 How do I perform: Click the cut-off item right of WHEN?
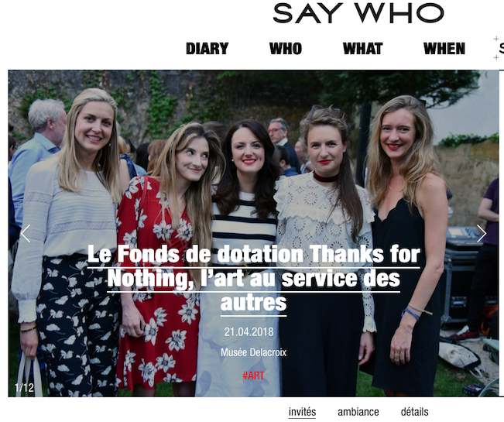502,49
